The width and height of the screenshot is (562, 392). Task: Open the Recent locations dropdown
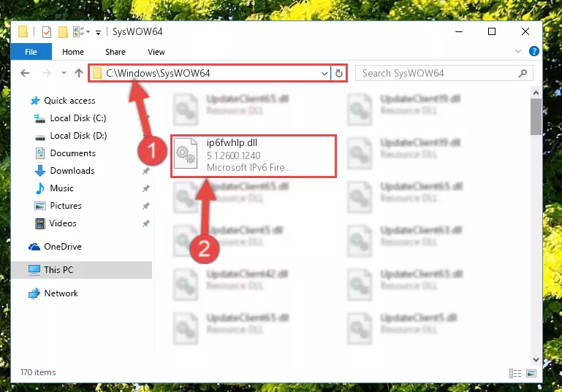(x=64, y=73)
